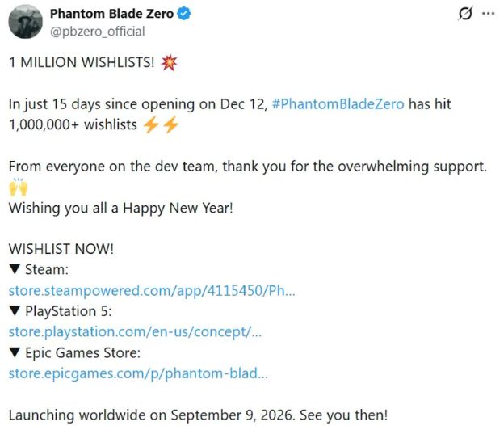Image resolution: width=504 pixels, height=426 pixels.
Task: Open the store.steampowered.com link
Action: tap(152, 290)
